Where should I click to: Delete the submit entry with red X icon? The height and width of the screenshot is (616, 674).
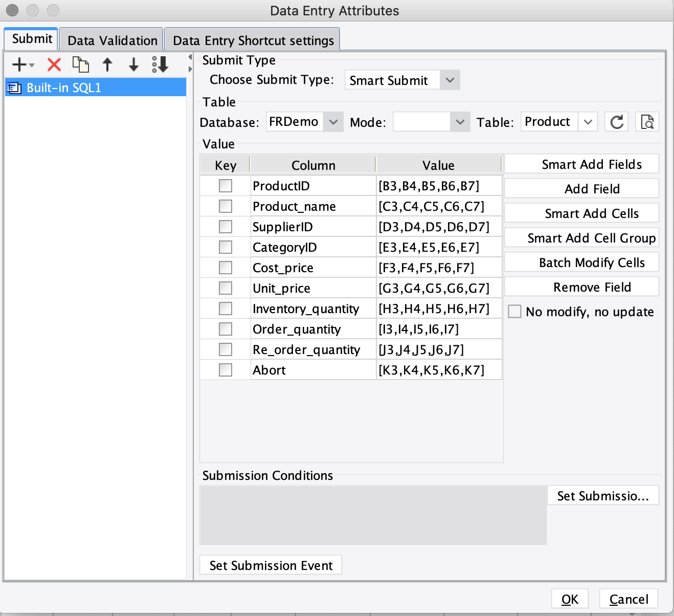point(53,64)
